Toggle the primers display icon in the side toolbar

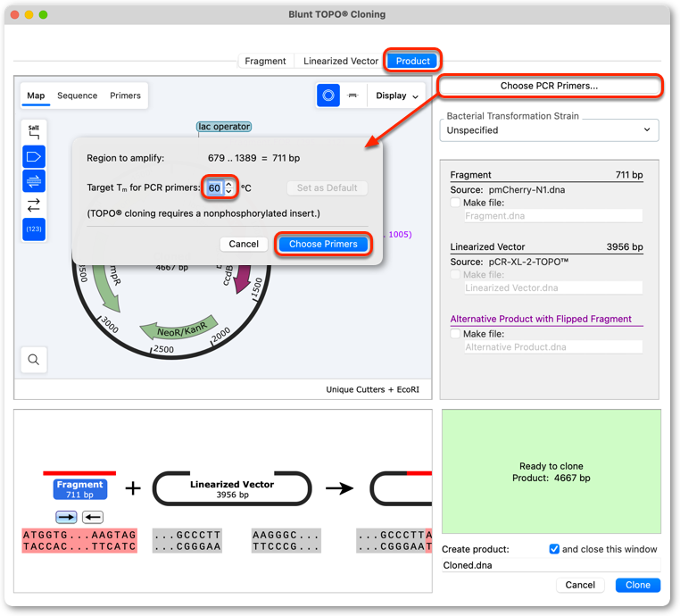click(x=34, y=181)
